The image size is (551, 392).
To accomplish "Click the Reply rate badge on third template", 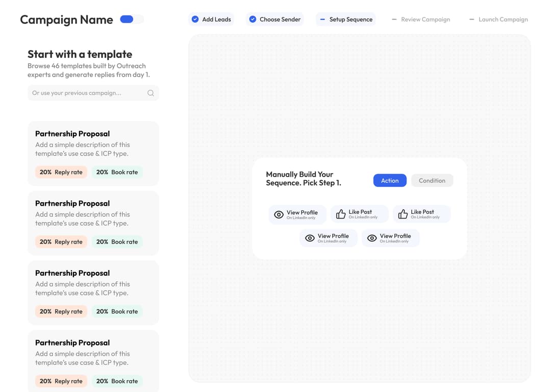I will pos(61,311).
